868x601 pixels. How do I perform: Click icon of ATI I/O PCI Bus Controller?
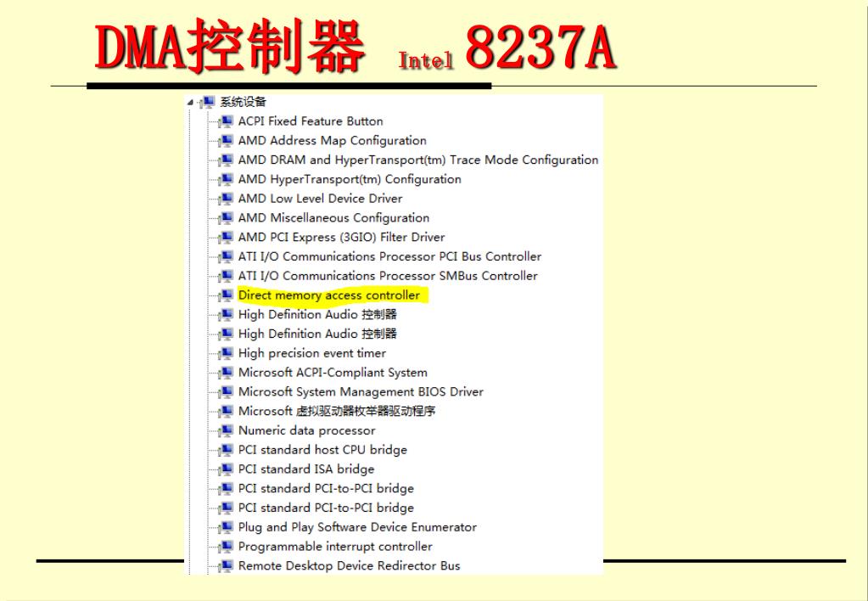(x=226, y=257)
